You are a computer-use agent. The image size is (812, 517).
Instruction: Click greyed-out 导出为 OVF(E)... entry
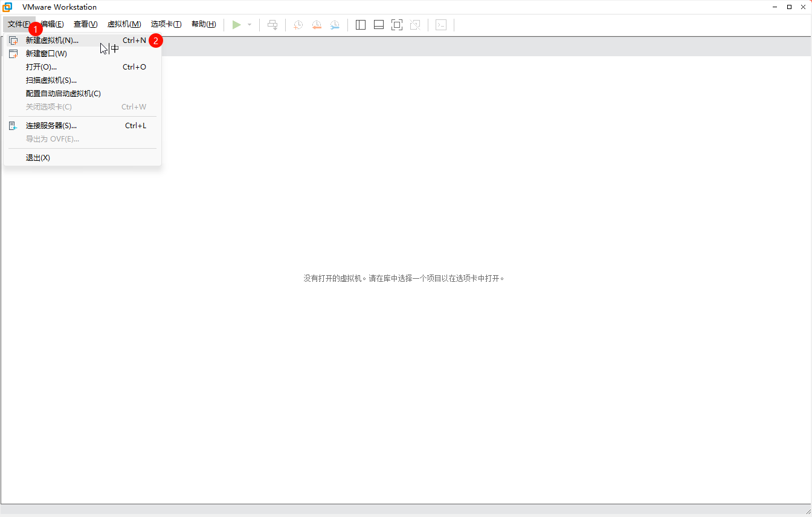(82, 139)
